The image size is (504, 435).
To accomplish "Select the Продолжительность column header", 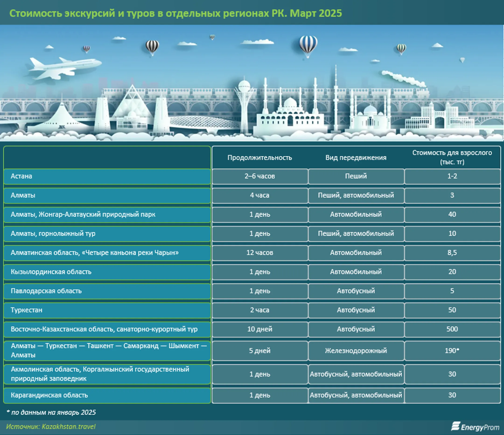I will 259,158.
